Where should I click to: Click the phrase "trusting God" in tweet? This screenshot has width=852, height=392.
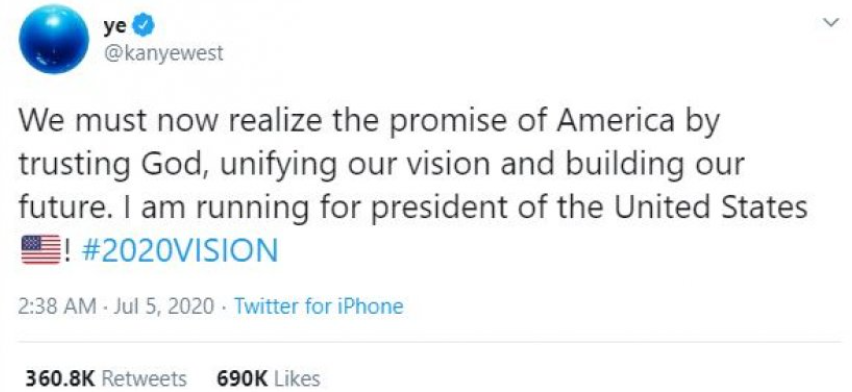click(x=108, y=166)
